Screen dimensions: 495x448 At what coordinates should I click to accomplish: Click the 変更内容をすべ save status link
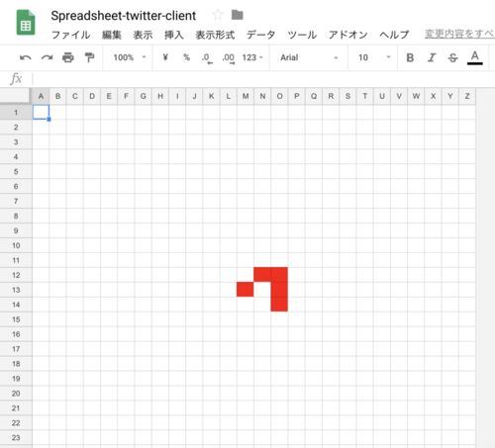(x=459, y=34)
